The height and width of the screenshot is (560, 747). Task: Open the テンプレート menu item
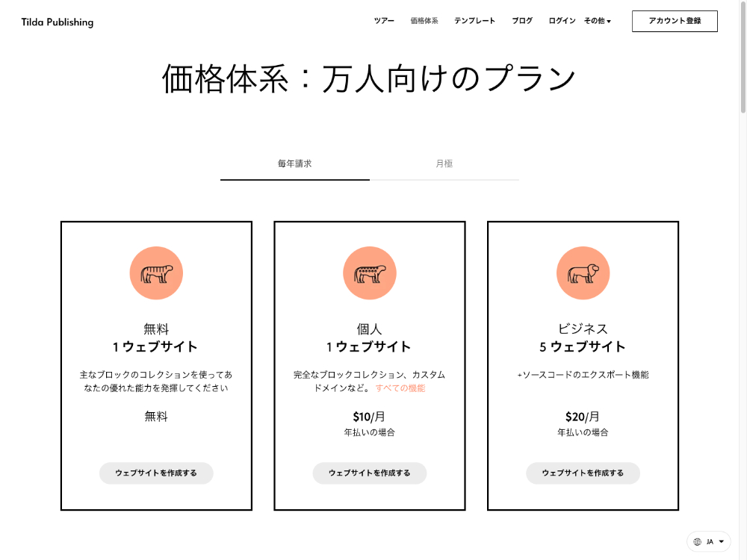click(x=474, y=21)
